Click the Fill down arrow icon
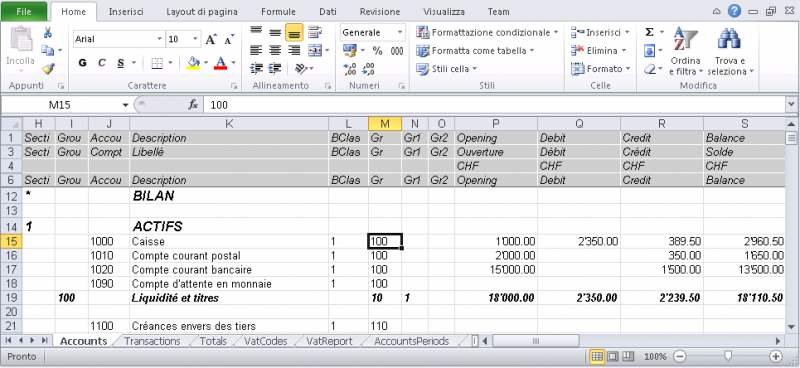The image size is (800, 368). pos(649,51)
